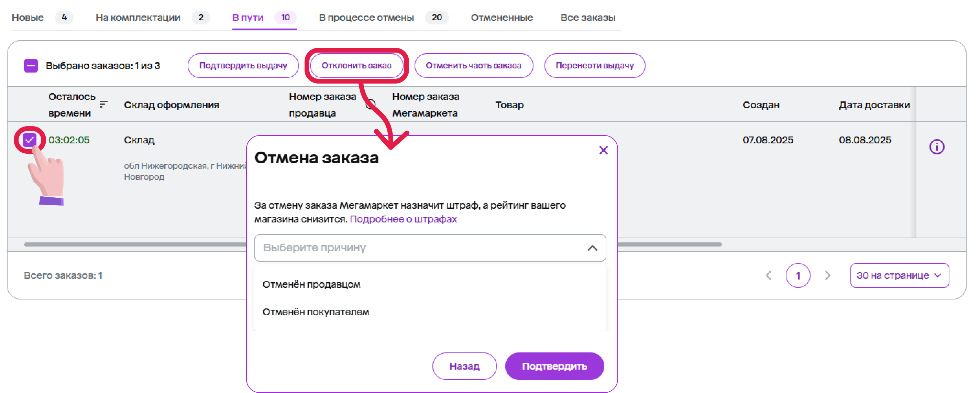Go to the previous page arrow
This screenshot has height=393, width=980.
click(769, 275)
